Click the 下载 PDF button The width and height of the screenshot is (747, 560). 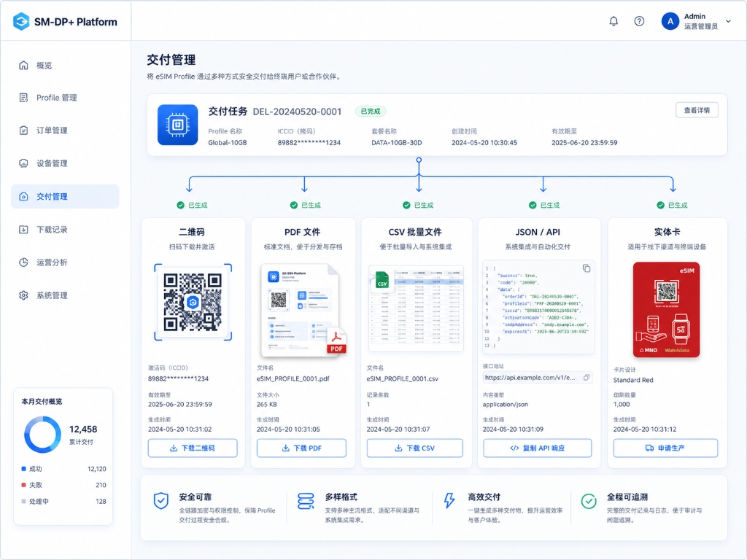[x=301, y=448]
